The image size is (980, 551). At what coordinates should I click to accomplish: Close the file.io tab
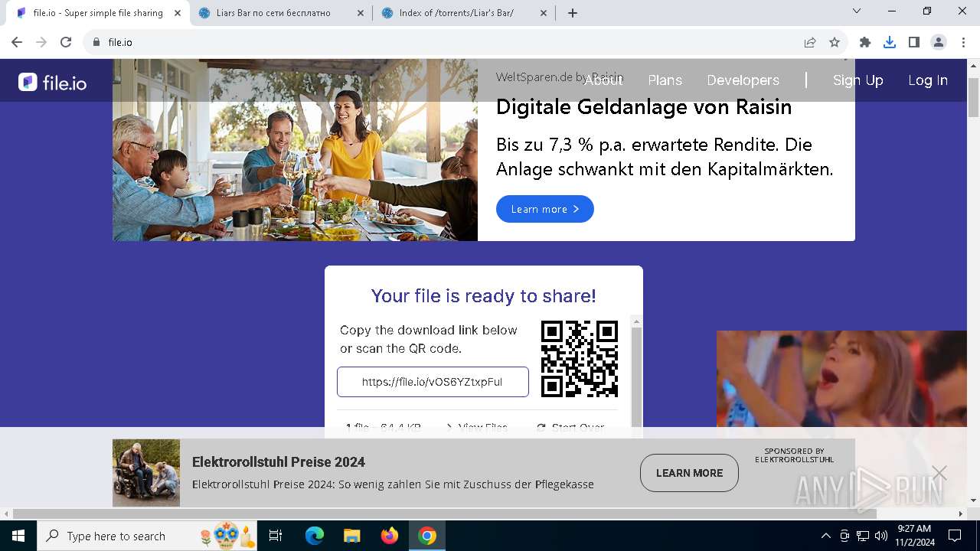pyautogui.click(x=178, y=13)
